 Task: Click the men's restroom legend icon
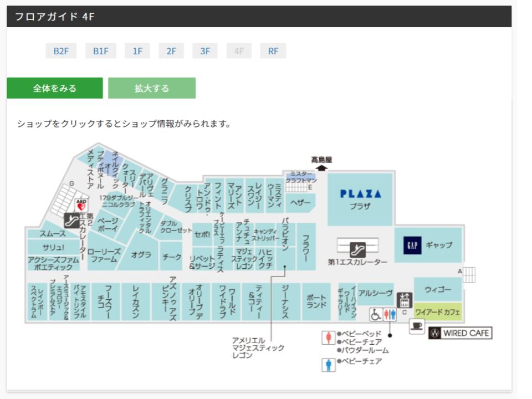(x=328, y=365)
